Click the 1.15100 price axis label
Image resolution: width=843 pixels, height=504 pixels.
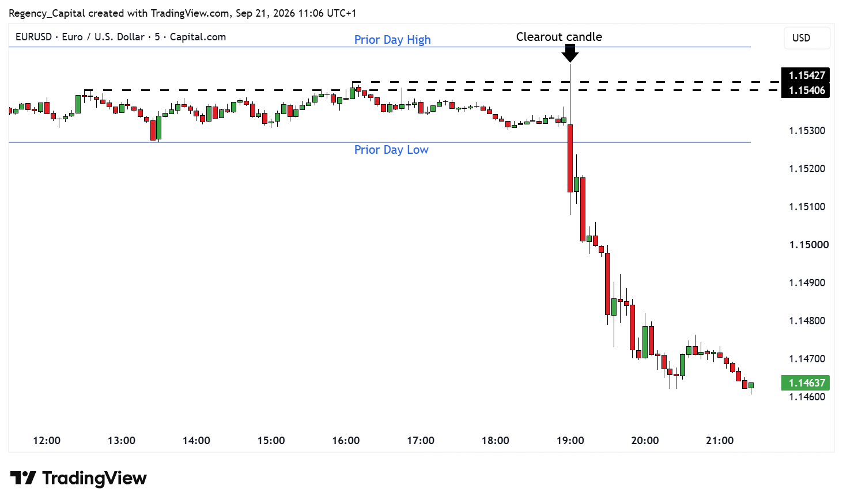807,207
